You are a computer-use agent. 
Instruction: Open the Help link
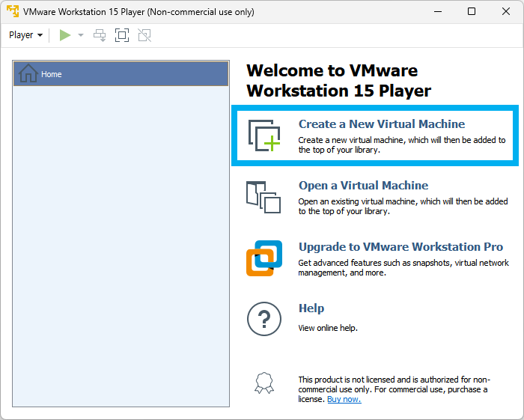[311, 308]
